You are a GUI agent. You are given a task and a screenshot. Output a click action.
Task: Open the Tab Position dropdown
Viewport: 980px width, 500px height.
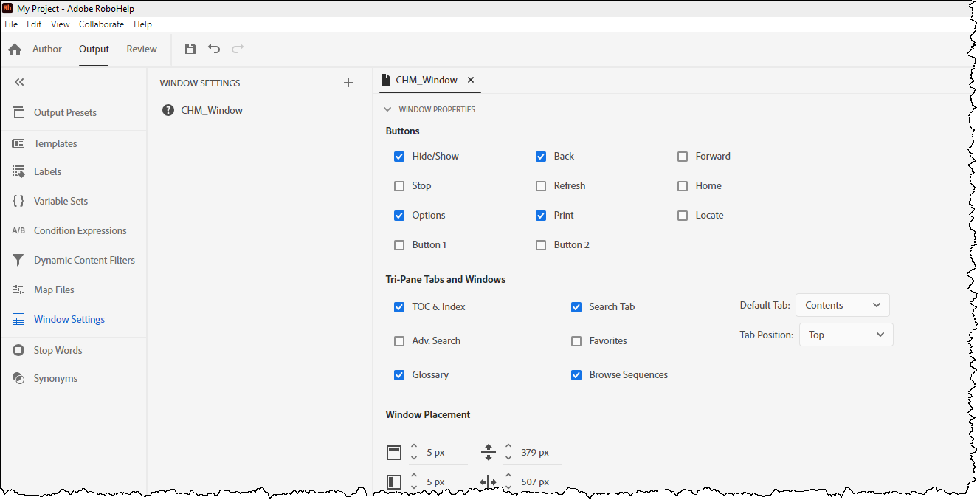click(846, 335)
